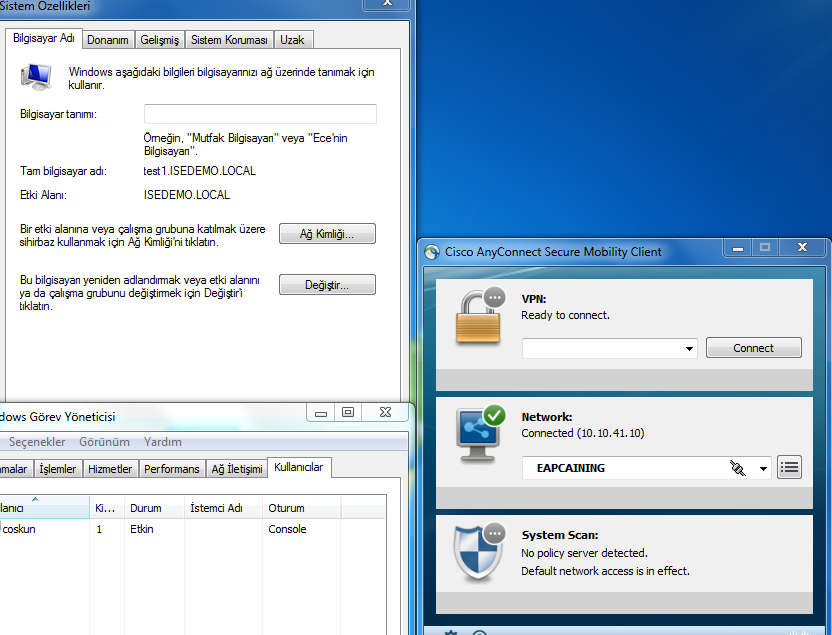Viewport: 832px width, 635px height.
Task: Select the coskun user row
Action: pos(193,529)
